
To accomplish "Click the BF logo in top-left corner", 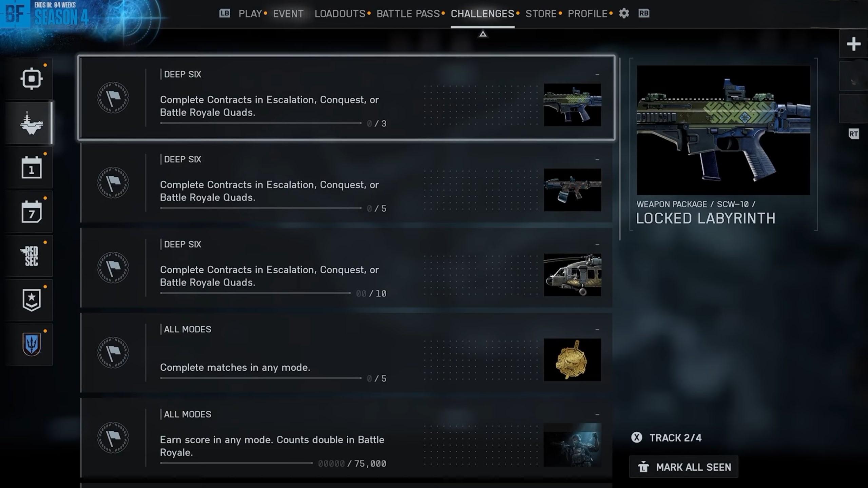I will (15, 14).
